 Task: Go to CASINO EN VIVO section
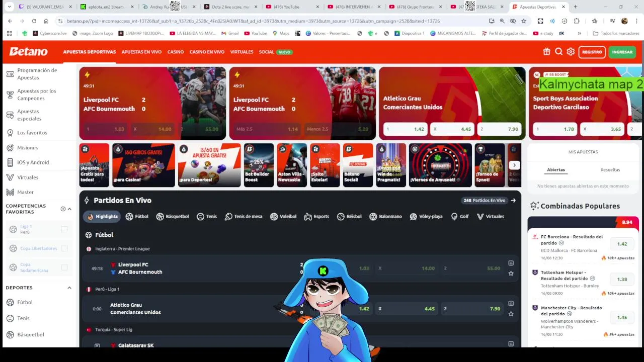[x=207, y=52]
